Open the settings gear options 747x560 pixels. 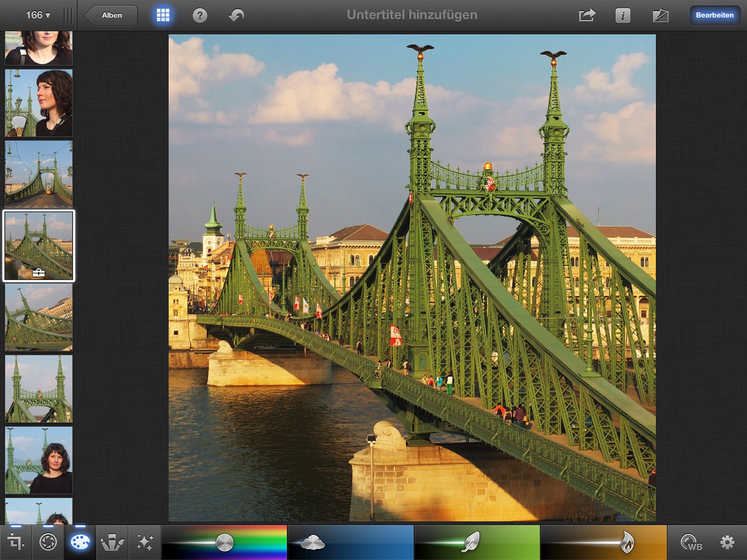[727, 542]
